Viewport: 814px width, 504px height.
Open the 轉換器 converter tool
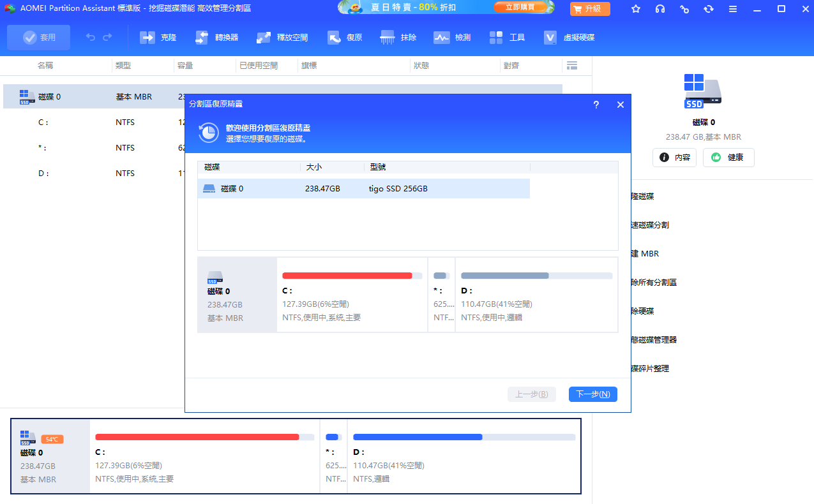coord(216,38)
